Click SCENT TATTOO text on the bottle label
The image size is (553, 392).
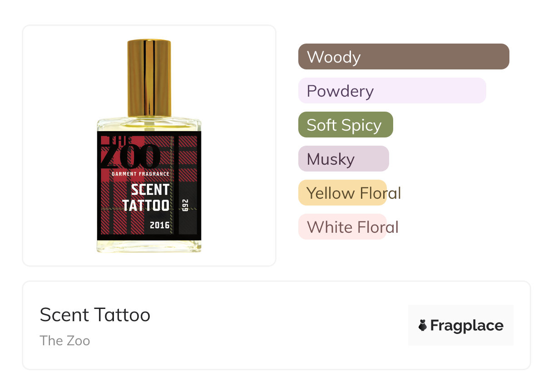pos(146,197)
